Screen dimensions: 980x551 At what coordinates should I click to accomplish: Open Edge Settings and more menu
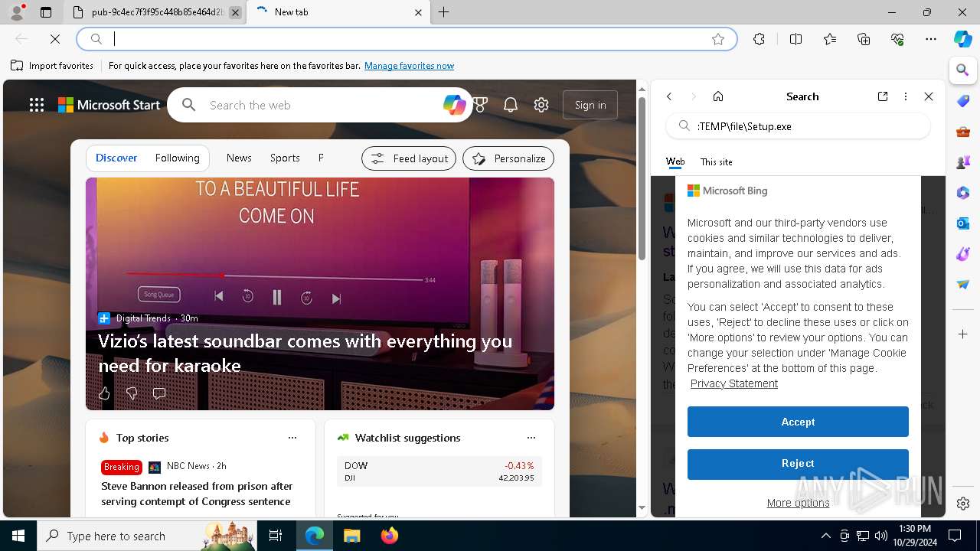click(931, 39)
